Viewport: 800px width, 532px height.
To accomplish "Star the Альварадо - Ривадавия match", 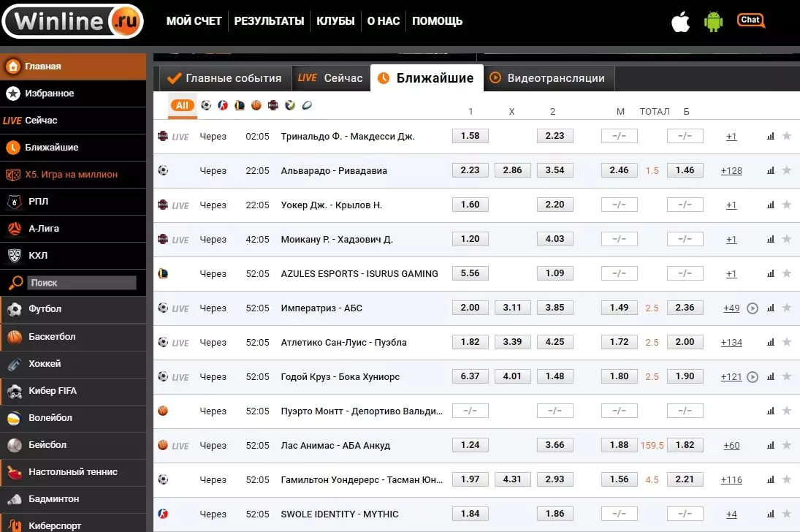I will [x=787, y=170].
